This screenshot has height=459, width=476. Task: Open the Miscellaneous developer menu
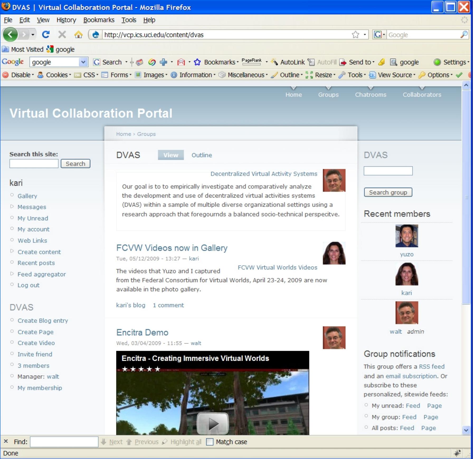click(243, 75)
